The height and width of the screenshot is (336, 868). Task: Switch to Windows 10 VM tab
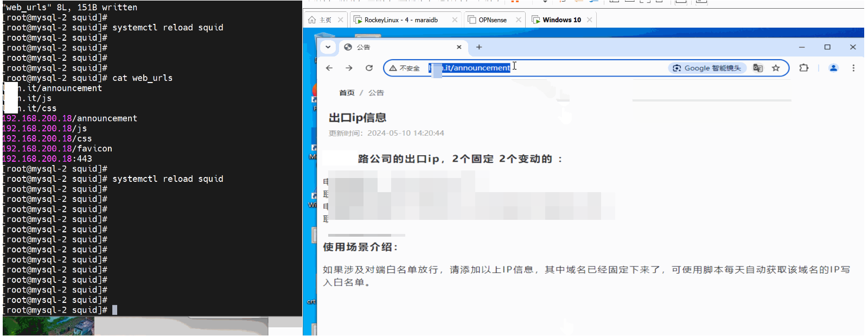point(561,20)
